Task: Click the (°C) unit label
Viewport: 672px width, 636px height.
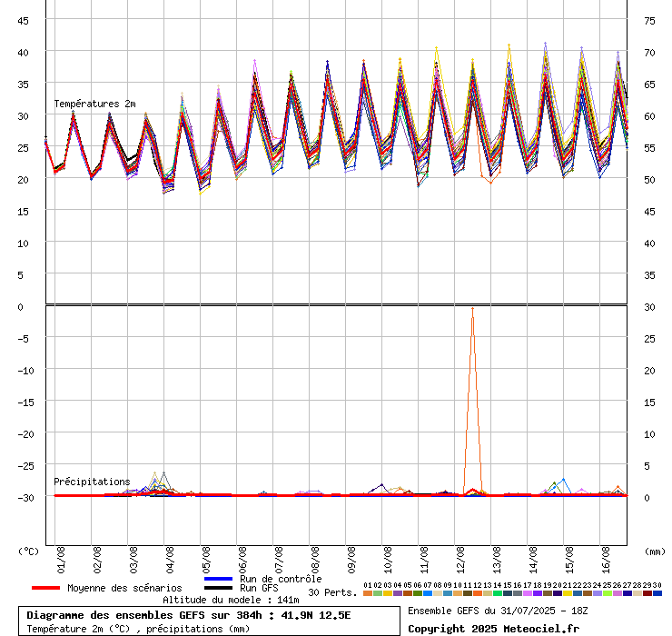Action: 28,552
